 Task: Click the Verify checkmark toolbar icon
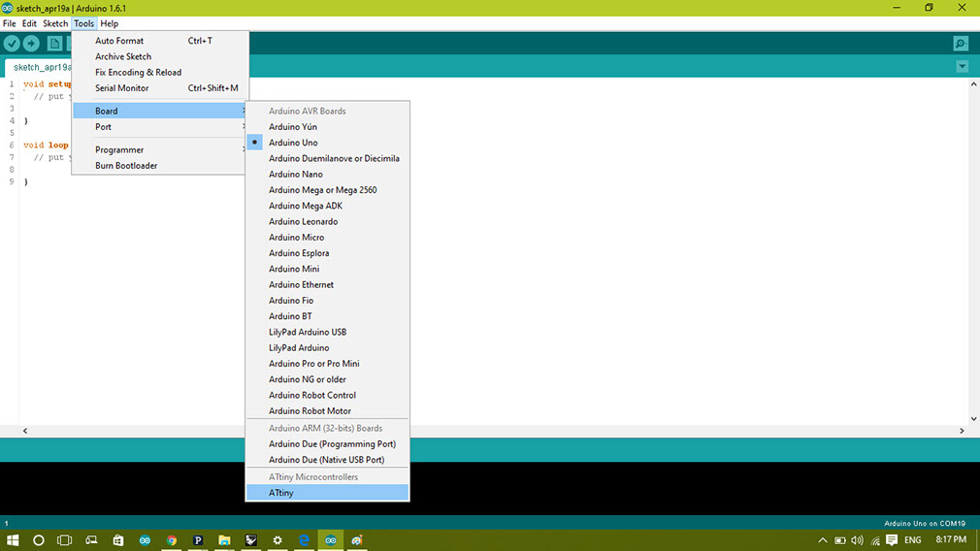click(x=12, y=43)
